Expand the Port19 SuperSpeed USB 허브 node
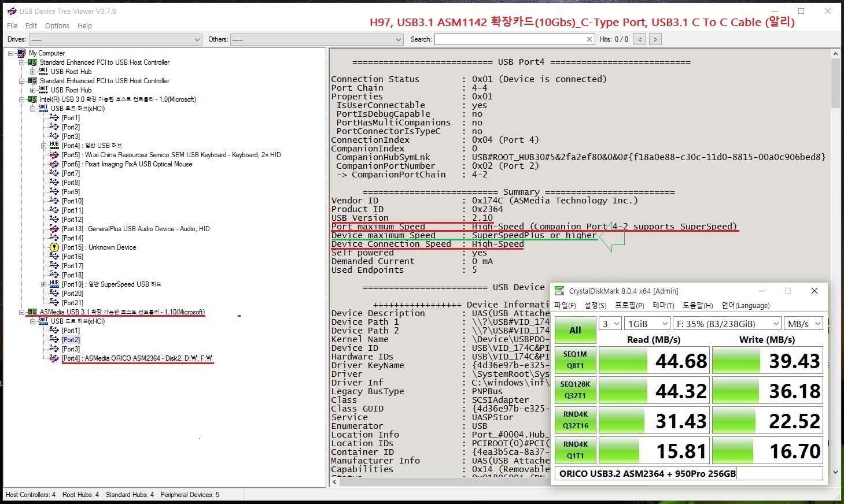 (44, 284)
